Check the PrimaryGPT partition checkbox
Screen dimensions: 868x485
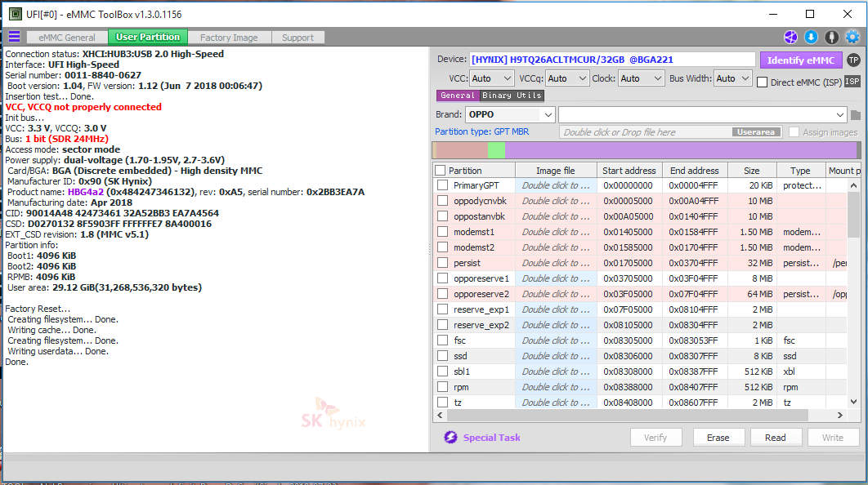click(442, 185)
